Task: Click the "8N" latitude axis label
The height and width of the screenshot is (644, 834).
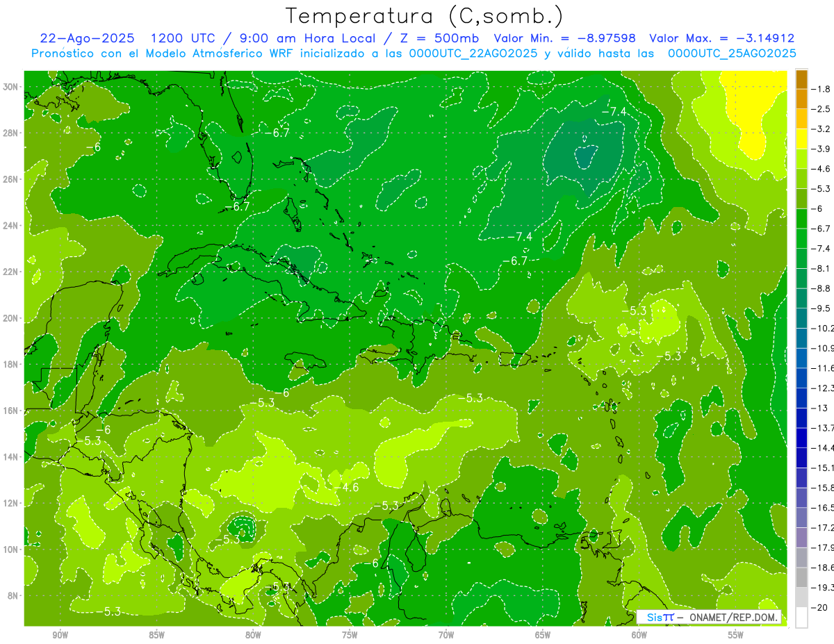Action: (14, 595)
